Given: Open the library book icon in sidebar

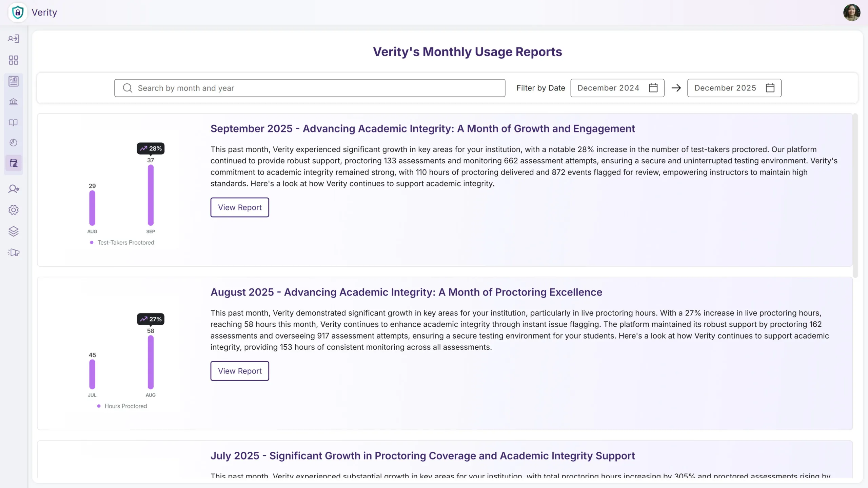Looking at the screenshot, I should (x=13, y=122).
